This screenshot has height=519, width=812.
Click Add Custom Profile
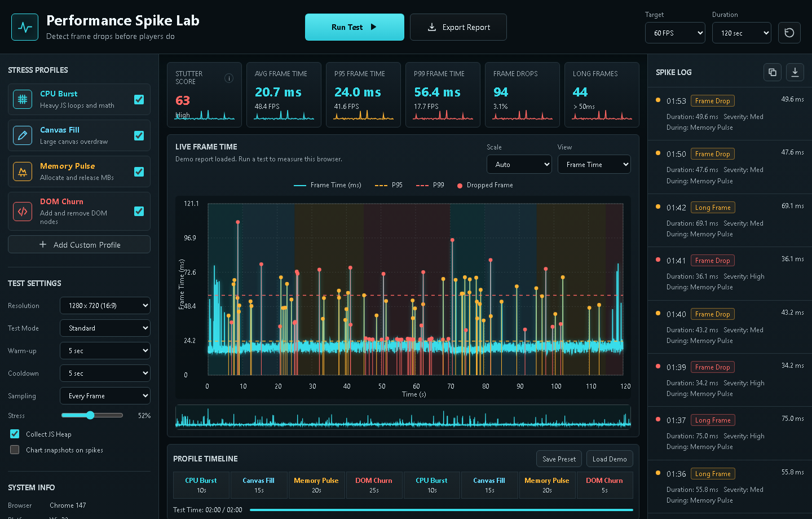coord(79,244)
